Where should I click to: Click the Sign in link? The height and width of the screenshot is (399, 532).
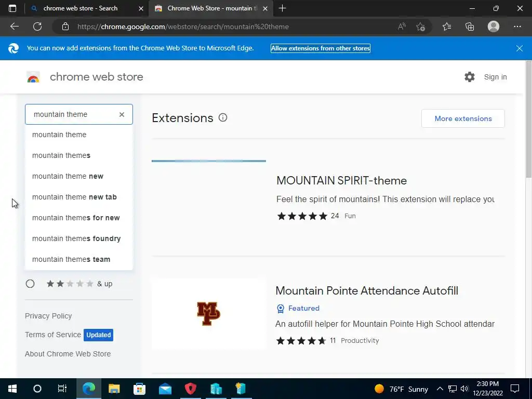pyautogui.click(x=495, y=77)
